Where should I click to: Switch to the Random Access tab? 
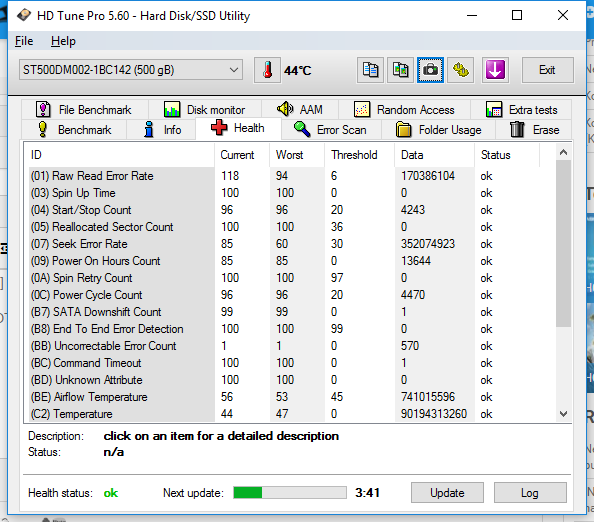coord(404,109)
